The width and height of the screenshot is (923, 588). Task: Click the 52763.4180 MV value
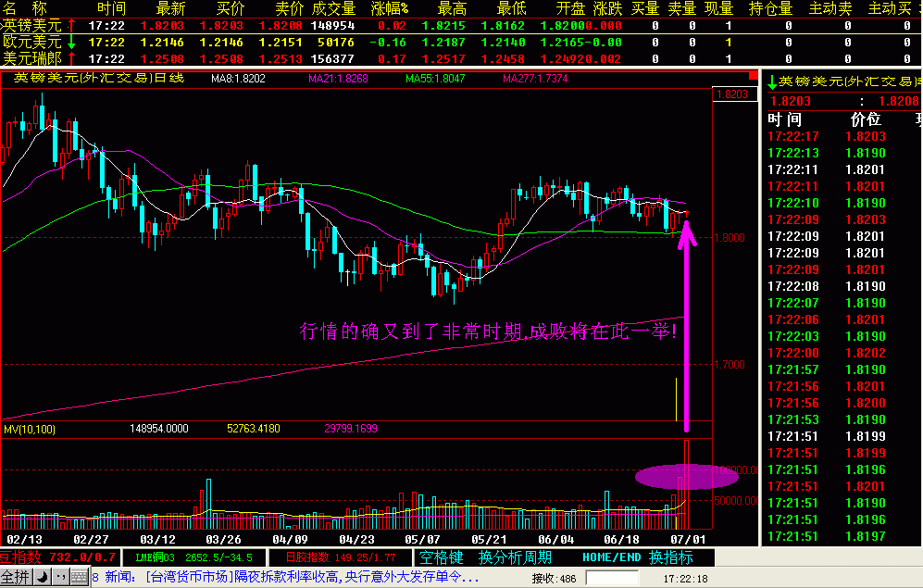[253, 429]
